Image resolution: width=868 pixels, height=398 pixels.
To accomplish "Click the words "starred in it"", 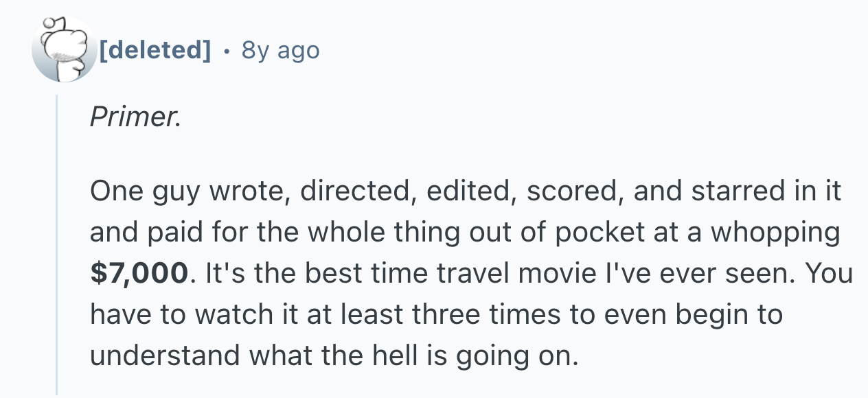I will point(763,191).
